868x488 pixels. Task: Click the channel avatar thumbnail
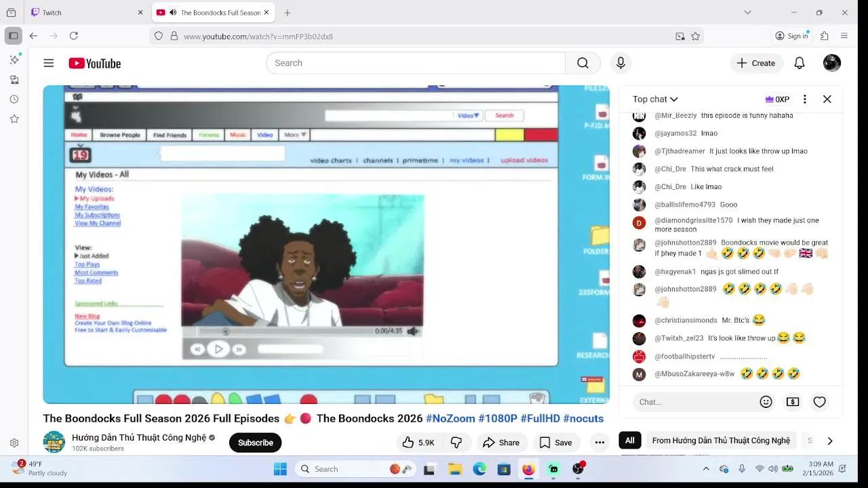point(54,442)
